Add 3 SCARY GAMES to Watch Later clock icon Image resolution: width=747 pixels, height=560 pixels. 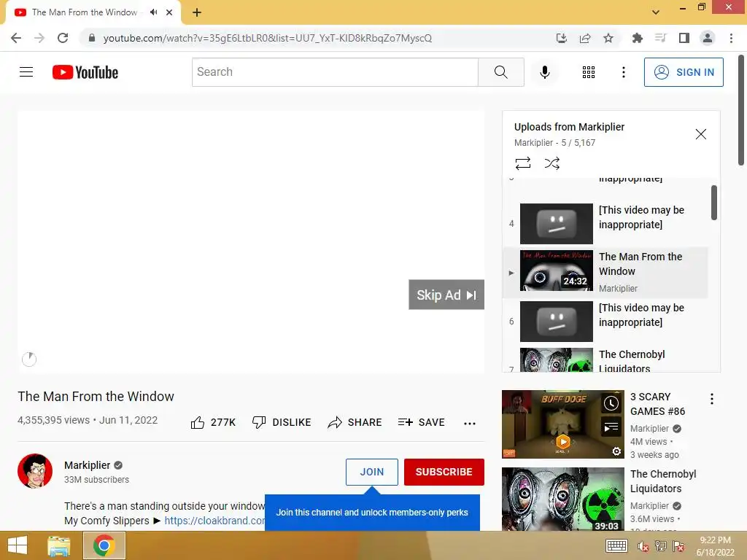pyautogui.click(x=611, y=403)
